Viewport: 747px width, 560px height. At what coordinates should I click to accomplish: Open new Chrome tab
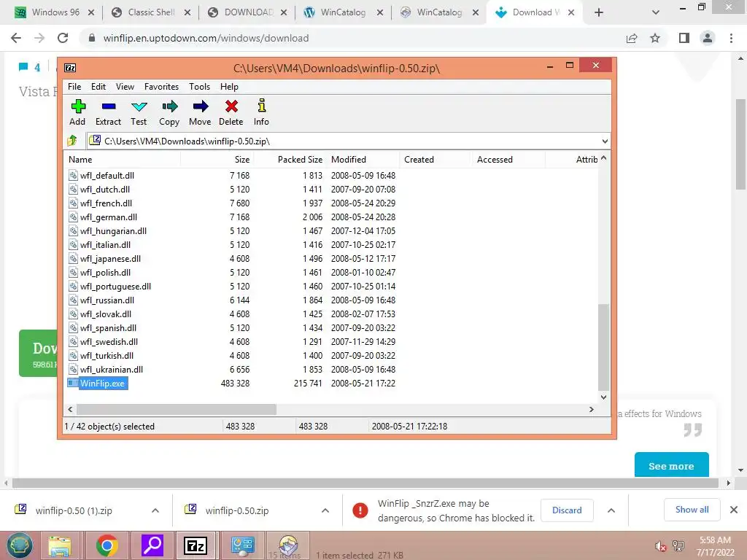click(x=599, y=13)
